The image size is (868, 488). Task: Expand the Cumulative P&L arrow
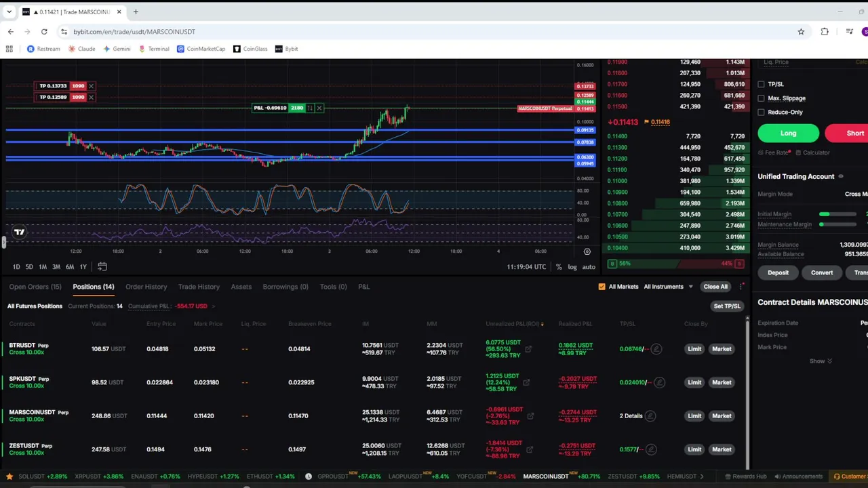pyautogui.click(x=213, y=306)
